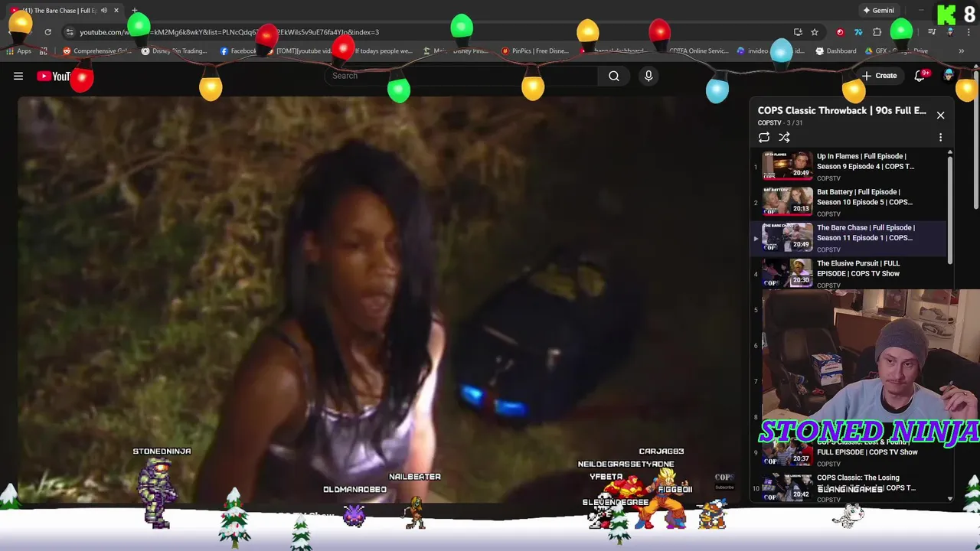Play Up In Flames playlist video
Screen dimensions: 980x551
click(850, 166)
